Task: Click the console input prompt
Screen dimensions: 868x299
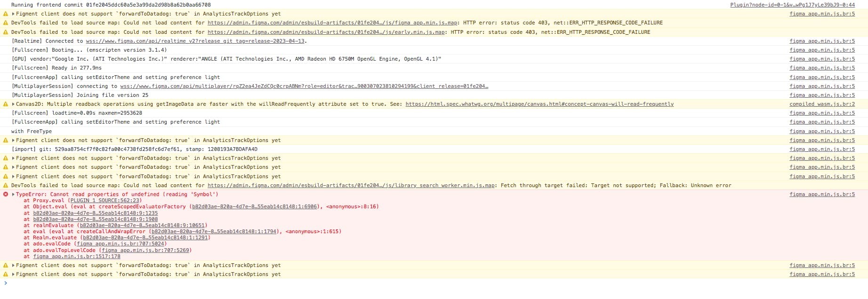Action: click(434, 283)
